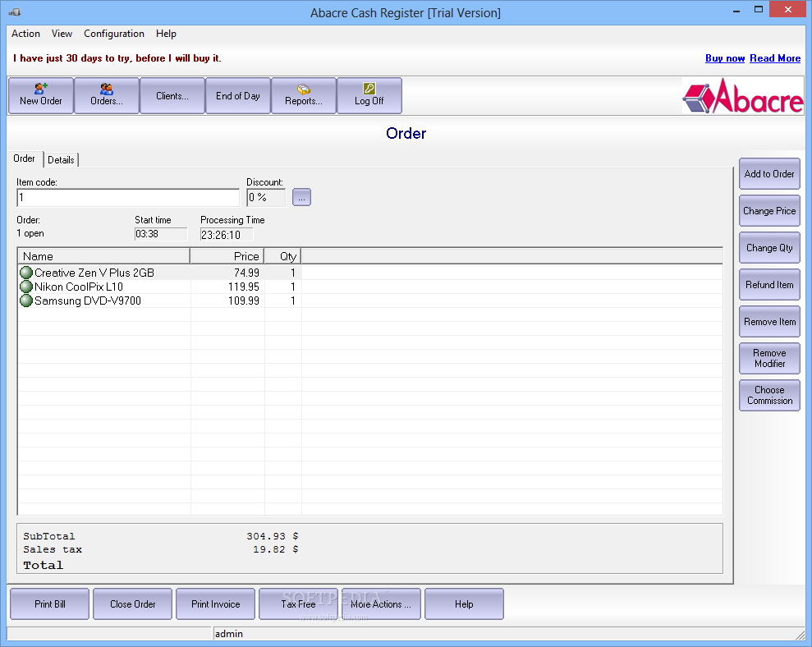812x647 pixels.
Task: Open the Orders list toolbar icon
Action: 107,89
